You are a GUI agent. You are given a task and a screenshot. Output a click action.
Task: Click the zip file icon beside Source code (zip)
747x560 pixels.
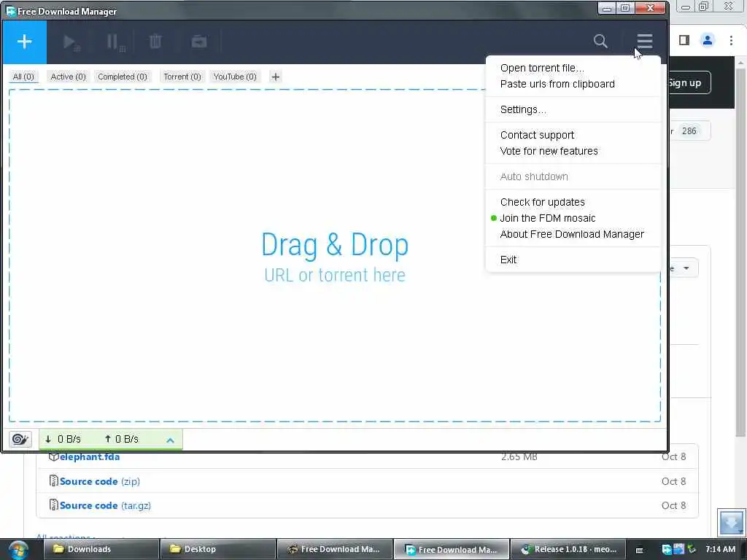click(54, 481)
